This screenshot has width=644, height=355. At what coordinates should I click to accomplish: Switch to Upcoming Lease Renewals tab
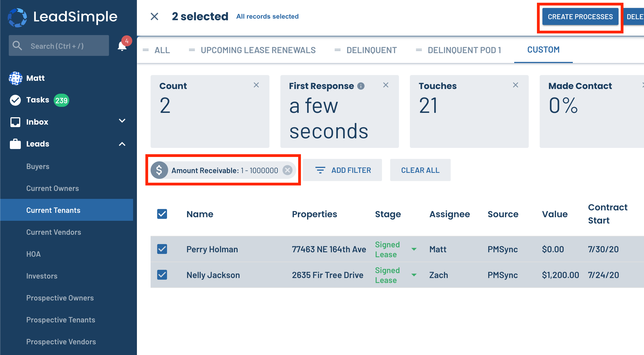[258, 50]
